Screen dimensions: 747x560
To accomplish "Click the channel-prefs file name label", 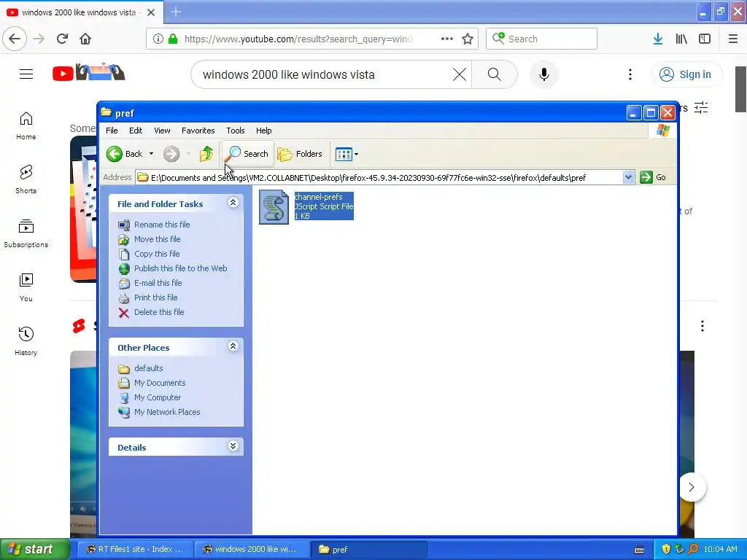I will [x=318, y=197].
